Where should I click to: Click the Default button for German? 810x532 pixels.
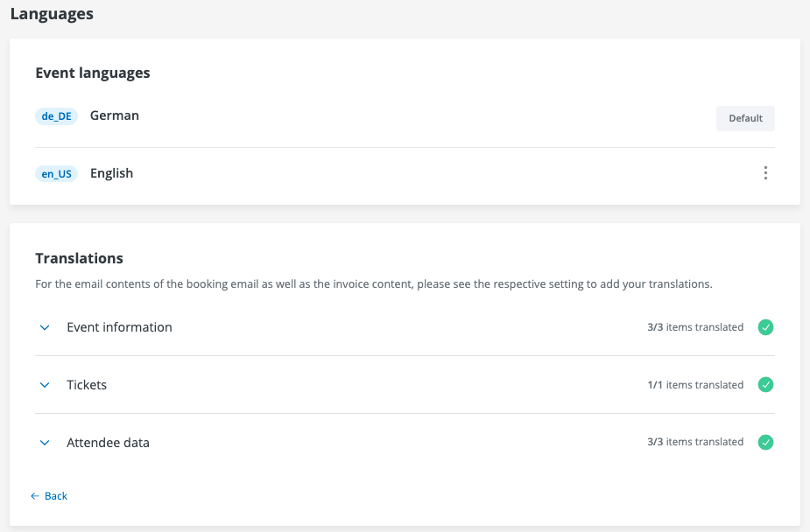click(x=745, y=118)
